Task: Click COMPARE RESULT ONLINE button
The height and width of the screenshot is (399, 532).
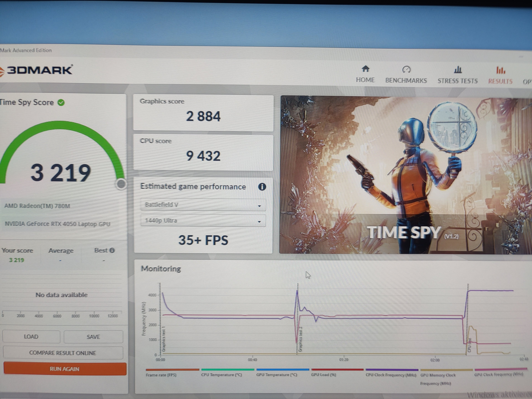Action: pyautogui.click(x=63, y=353)
